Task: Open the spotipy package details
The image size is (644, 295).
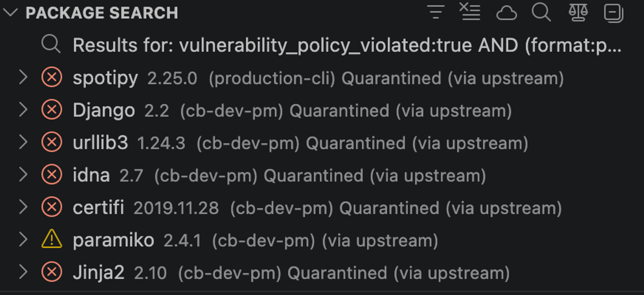Action: (105, 77)
